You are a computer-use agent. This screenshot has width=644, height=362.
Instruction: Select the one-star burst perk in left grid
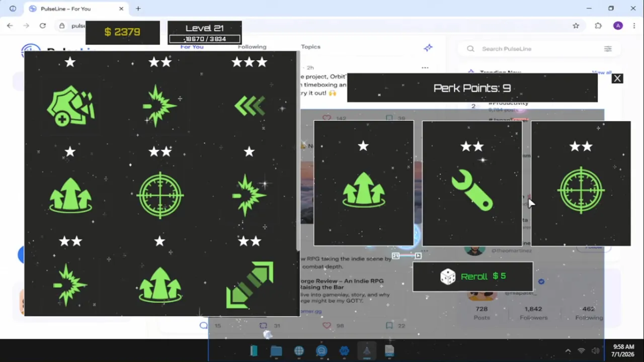tap(250, 195)
